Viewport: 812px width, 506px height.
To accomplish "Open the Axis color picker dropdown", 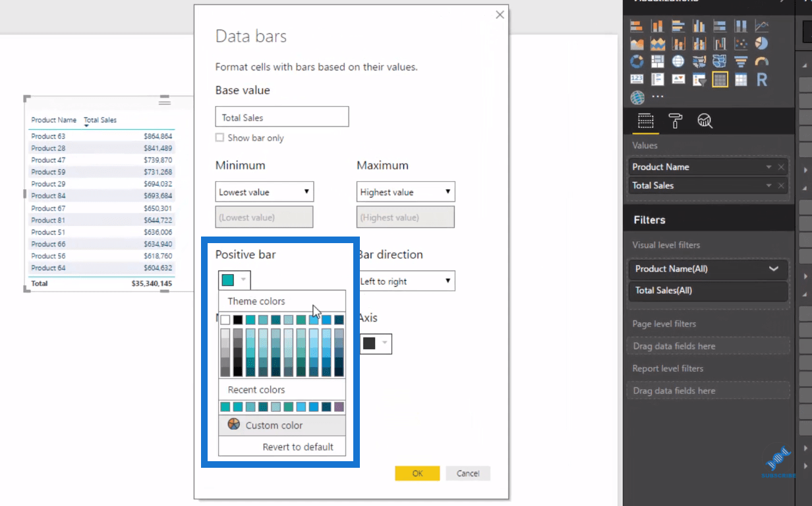I will click(x=376, y=343).
